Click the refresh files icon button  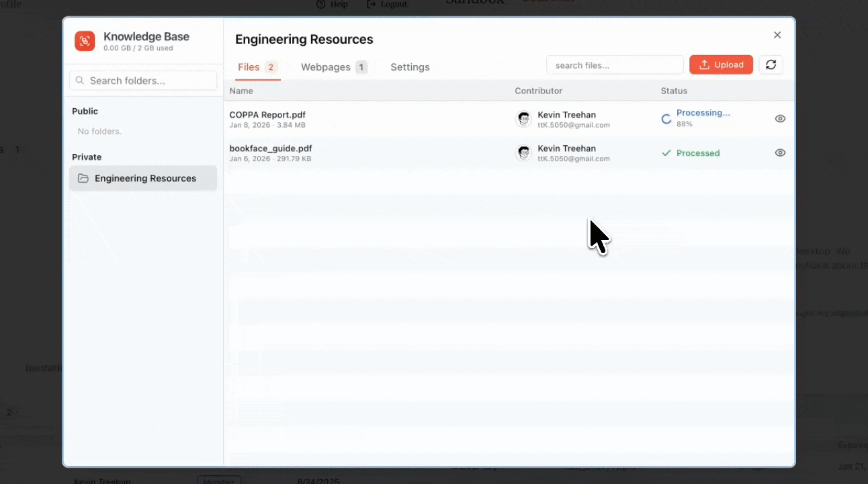pyautogui.click(x=771, y=65)
